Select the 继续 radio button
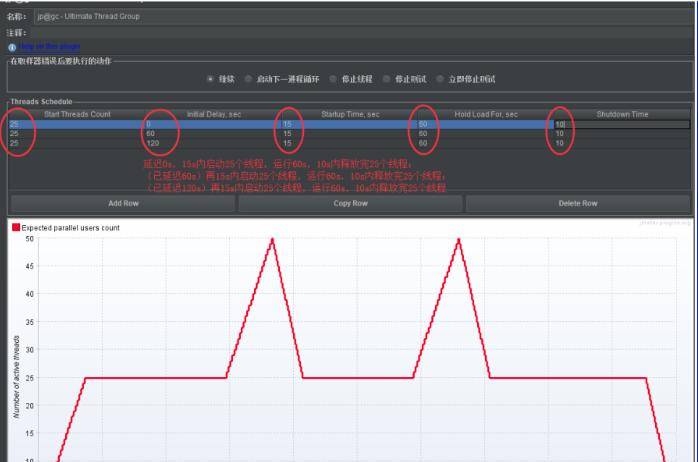 (x=210, y=79)
